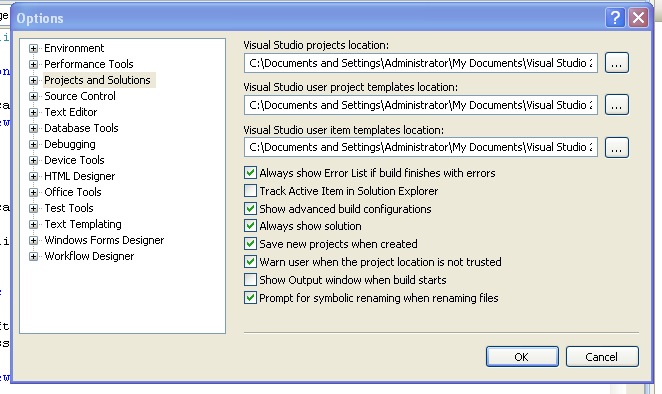Enable Track Active Item in Solution Explorer
662x394 pixels.
(x=250, y=191)
